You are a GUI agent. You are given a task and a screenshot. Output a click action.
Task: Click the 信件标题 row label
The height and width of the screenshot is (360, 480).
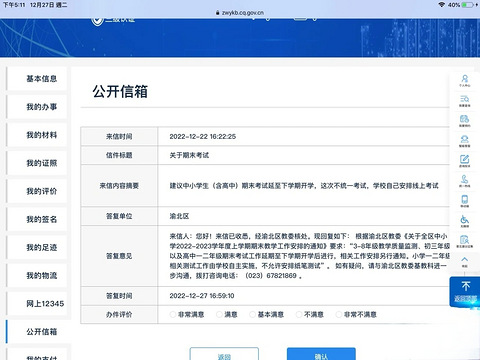coord(119,155)
